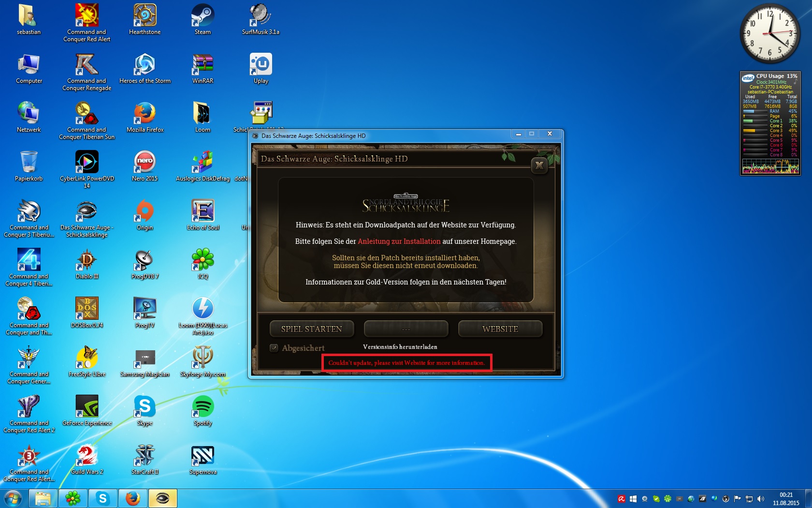Follow the Anleitung zur Installation link
The image size is (812, 508).
pos(399,241)
